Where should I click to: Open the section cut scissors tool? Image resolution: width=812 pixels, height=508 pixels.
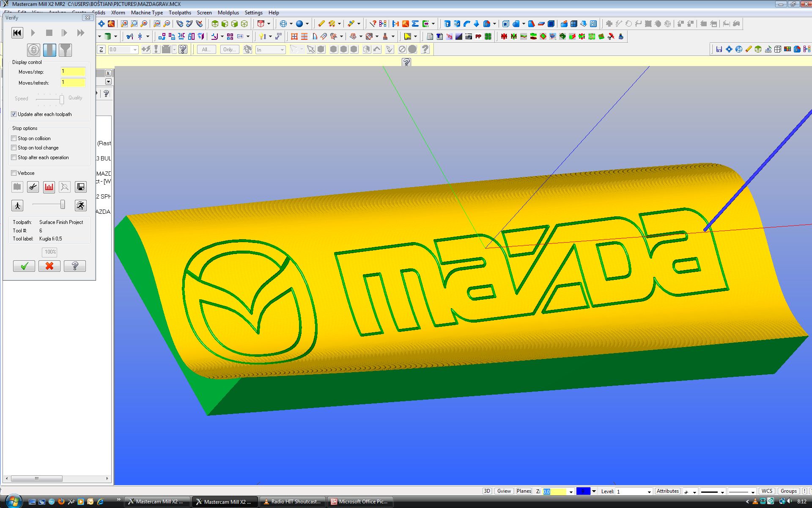tap(33, 187)
